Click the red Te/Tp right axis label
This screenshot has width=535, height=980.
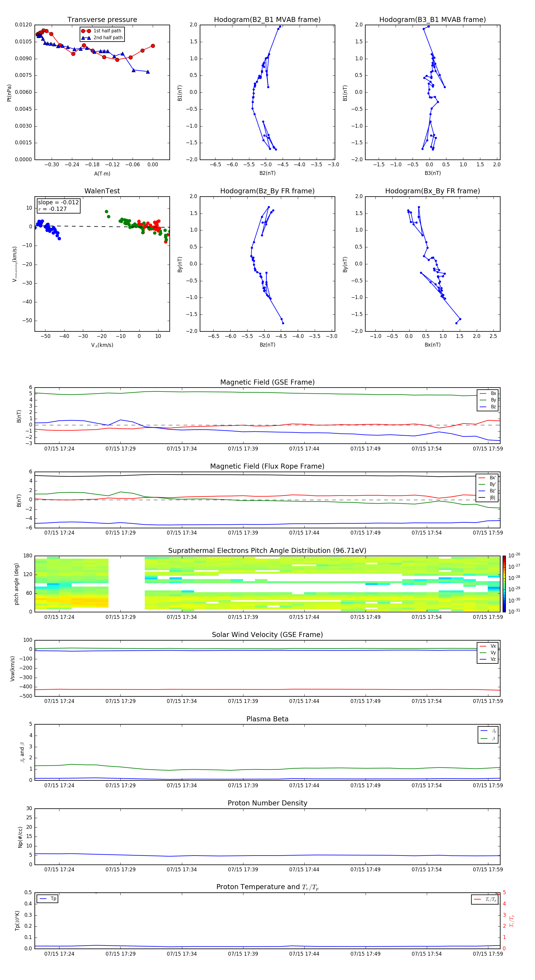click(x=512, y=921)
